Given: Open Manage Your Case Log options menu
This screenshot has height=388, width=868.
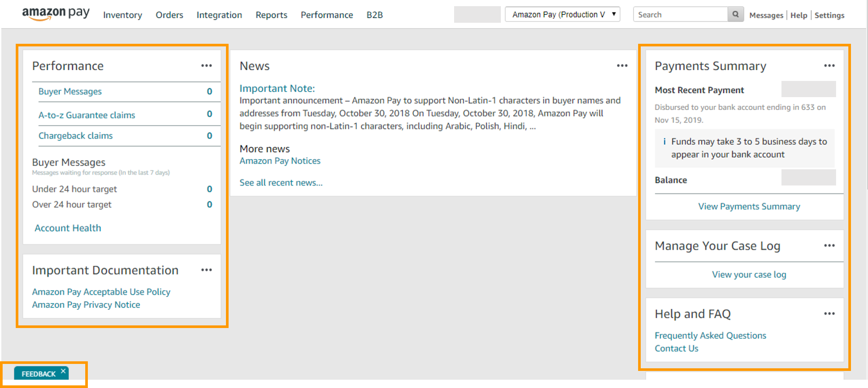Looking at the screenshot, I should pyautogui.click(x=829, y=245).
